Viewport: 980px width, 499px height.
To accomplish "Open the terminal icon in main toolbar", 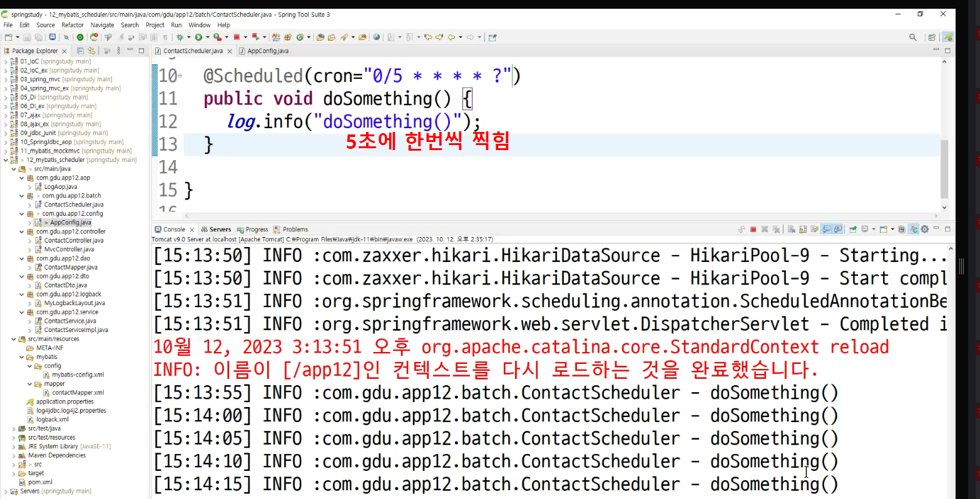I will [53, 37].
